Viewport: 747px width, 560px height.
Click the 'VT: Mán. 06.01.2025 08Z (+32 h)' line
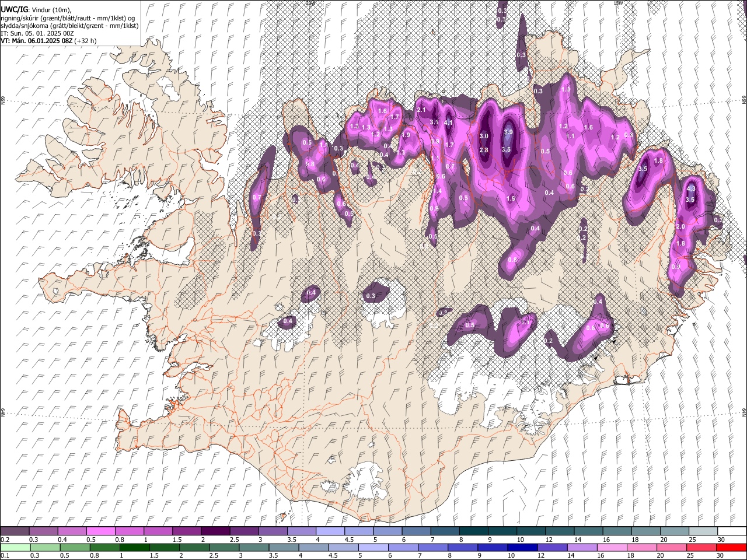(49, 41)
